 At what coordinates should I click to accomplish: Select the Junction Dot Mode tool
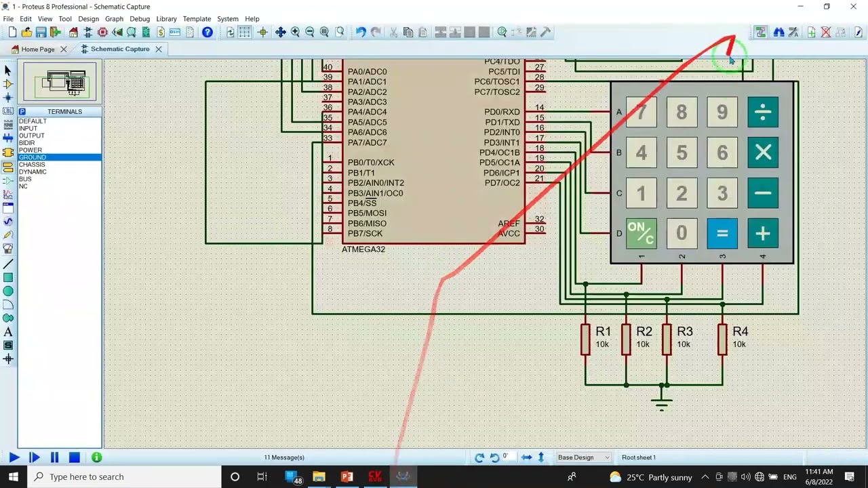pyautogui.click(x=8, y=98)
